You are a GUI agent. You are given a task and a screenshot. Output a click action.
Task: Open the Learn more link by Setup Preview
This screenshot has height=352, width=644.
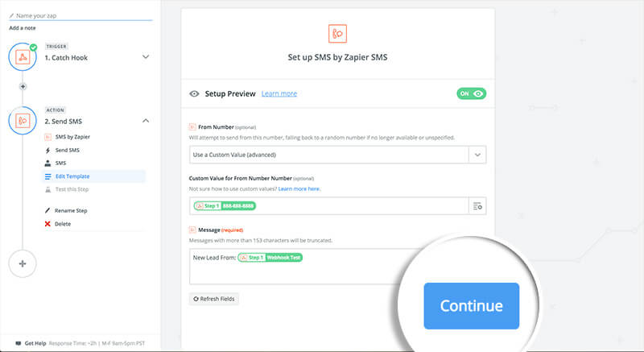point(279,93)
